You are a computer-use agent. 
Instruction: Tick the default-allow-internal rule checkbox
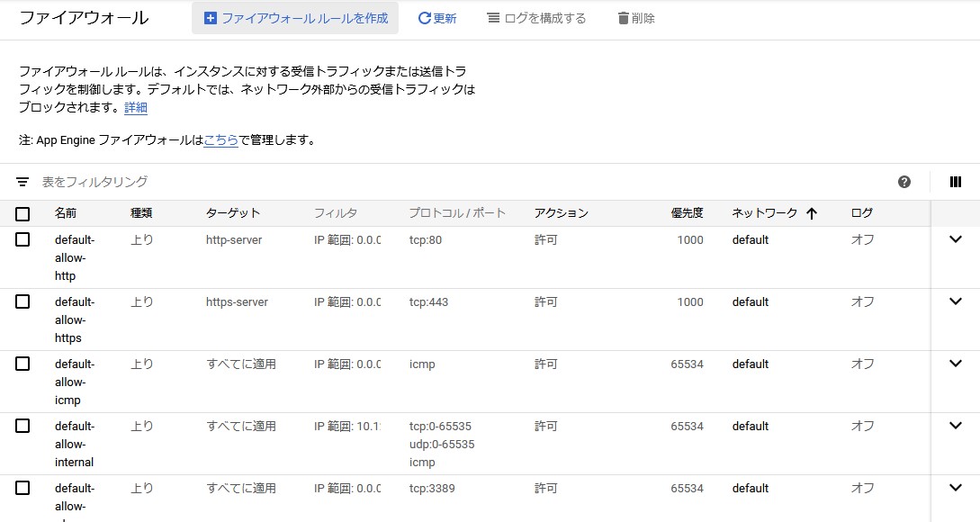coord(22,426)
